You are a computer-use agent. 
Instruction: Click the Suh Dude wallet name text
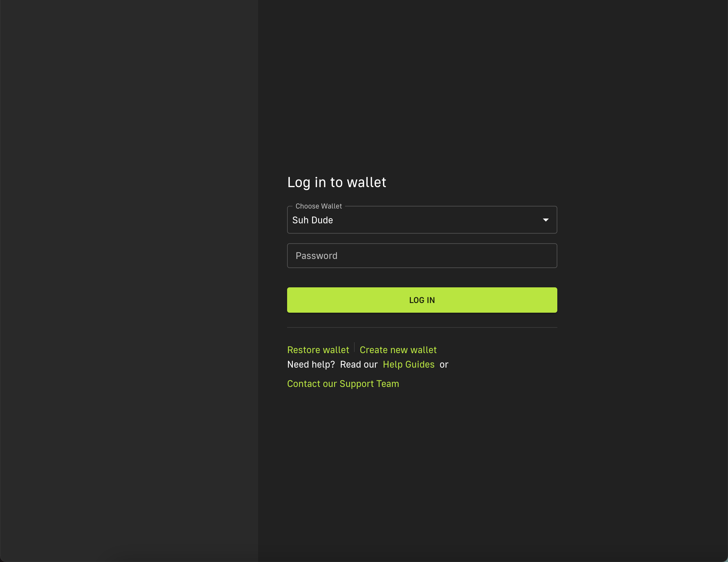point(312,220)
